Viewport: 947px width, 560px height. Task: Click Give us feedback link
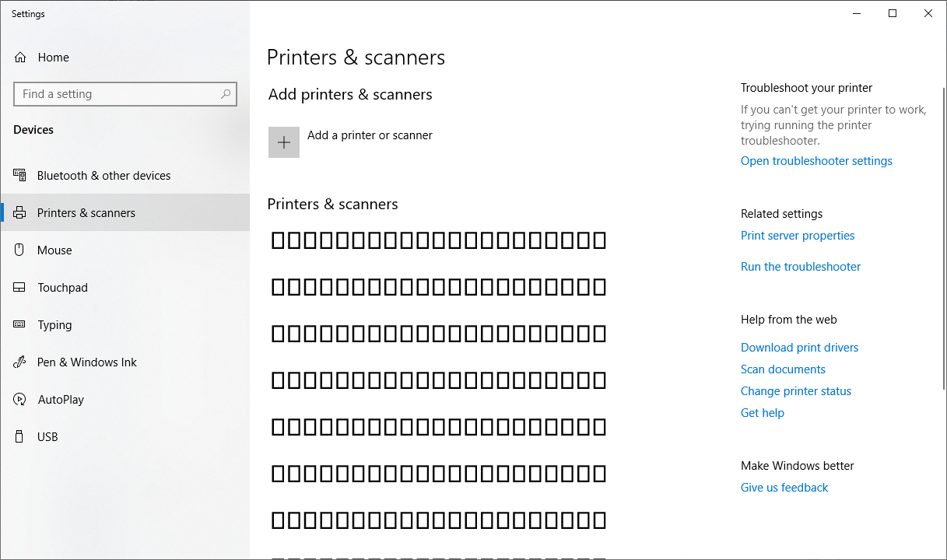784,488
